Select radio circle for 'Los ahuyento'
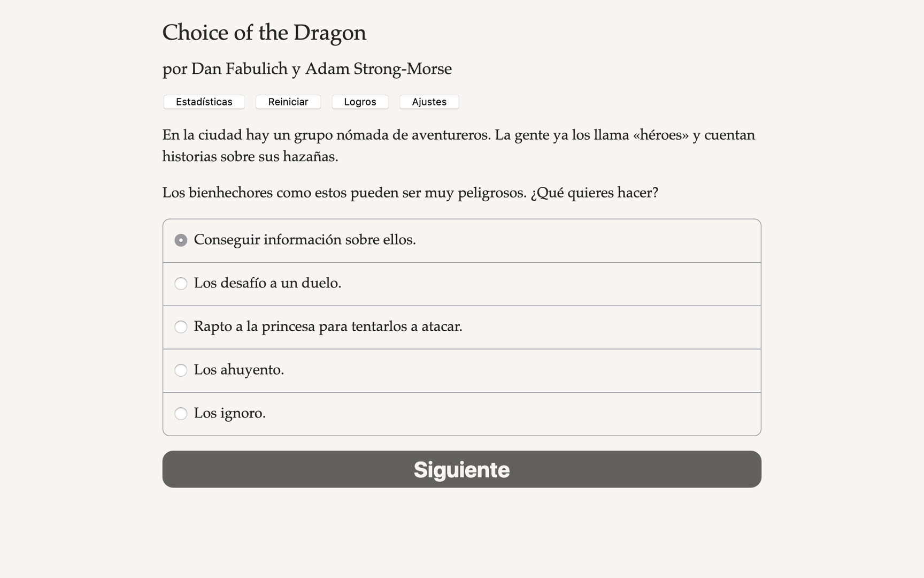Screen dimensions: 924x578 click(x=181, y=370)
